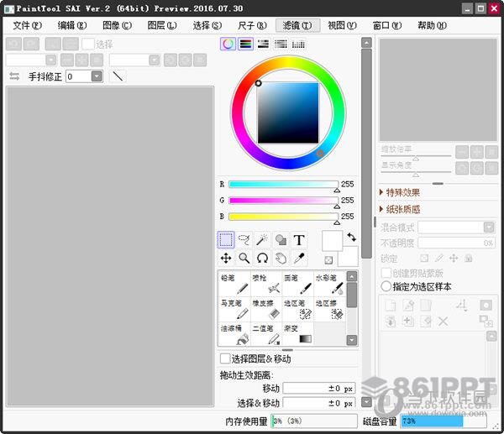Swap foreground and background colors
Screen dimensions: 504x434
coord(352,237)
